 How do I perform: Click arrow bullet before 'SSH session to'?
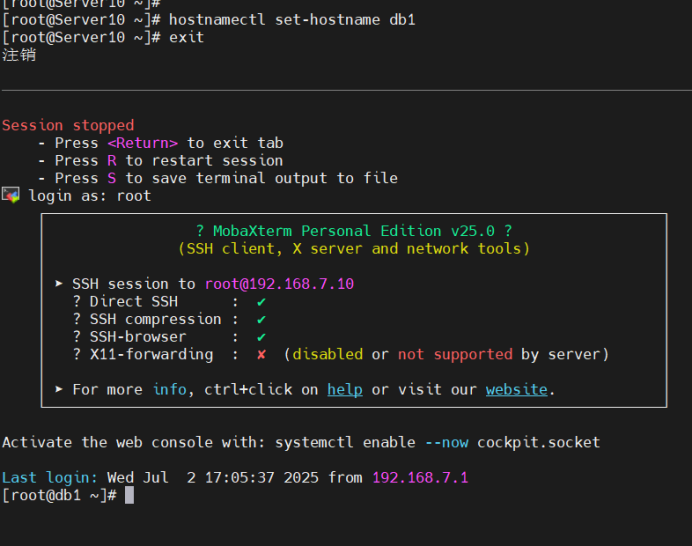pos(60,284)
